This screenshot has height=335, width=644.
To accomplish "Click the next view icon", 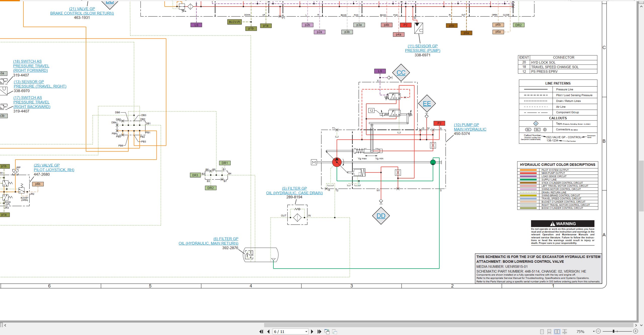I will pyautogui.click(x=335, y=332).
